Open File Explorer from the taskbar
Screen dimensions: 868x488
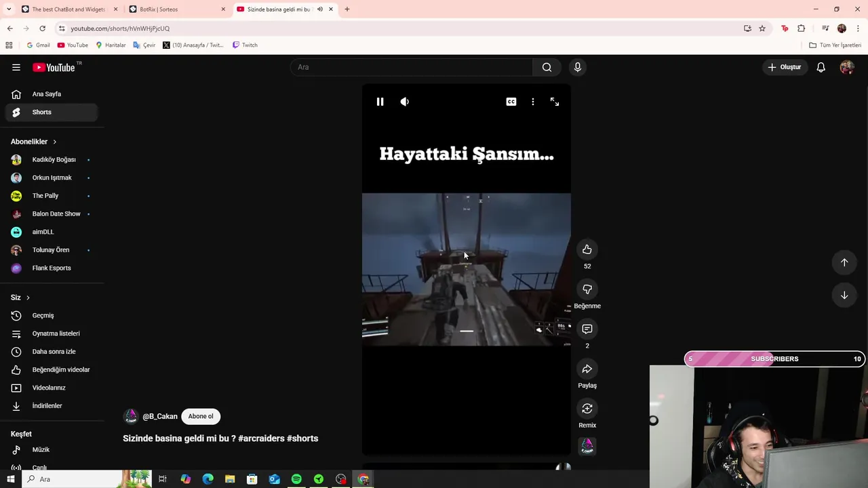(x=230, y=479)
